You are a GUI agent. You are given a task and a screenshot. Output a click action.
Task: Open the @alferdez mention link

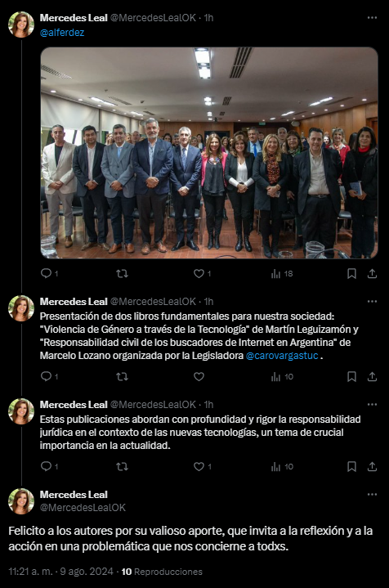62,33
